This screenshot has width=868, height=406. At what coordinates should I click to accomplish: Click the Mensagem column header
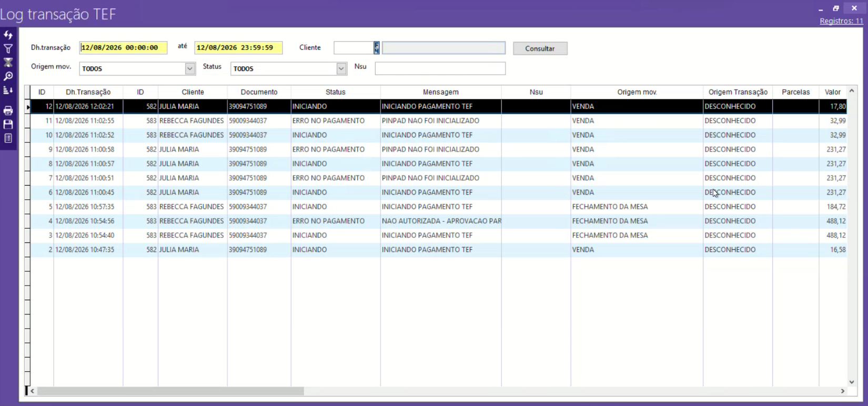(441, 92)
